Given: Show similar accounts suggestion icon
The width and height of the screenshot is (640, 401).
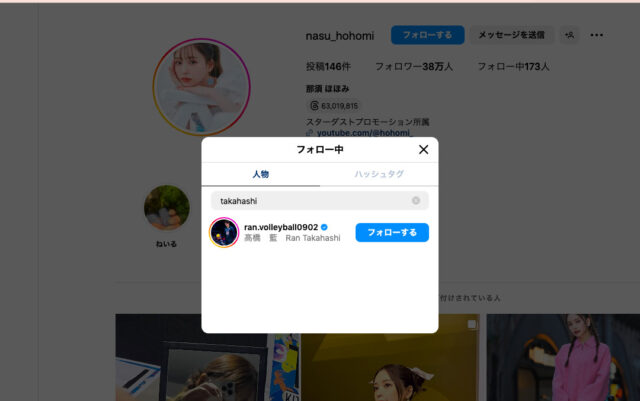Looking at the screenshot, I should [569, 35].
